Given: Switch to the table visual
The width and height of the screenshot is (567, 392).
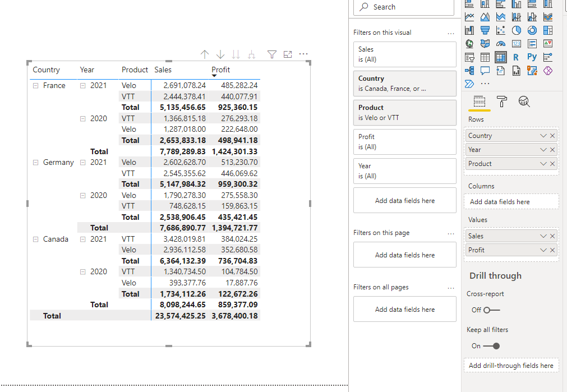Looking at the screenshot, I should coord(485,57).
